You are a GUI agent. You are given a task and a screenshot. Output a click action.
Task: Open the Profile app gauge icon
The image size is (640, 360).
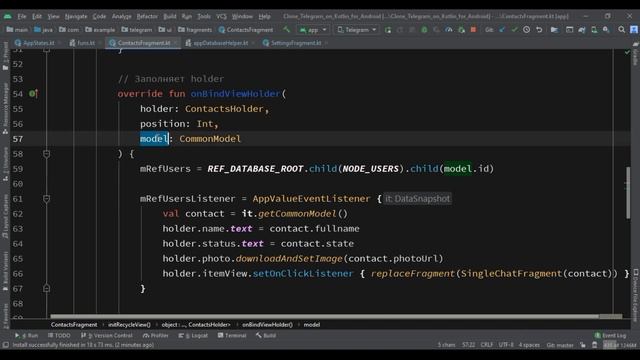[x=449, y=30]
